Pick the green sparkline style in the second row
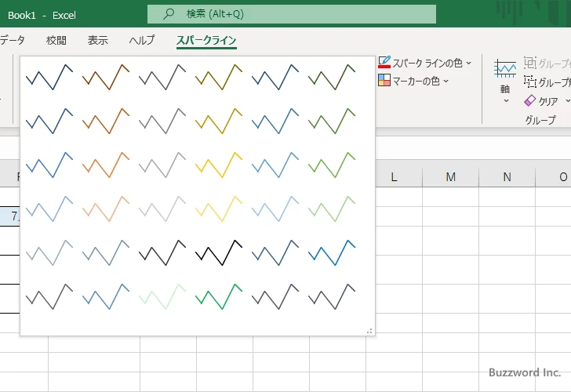 (331, 121)
